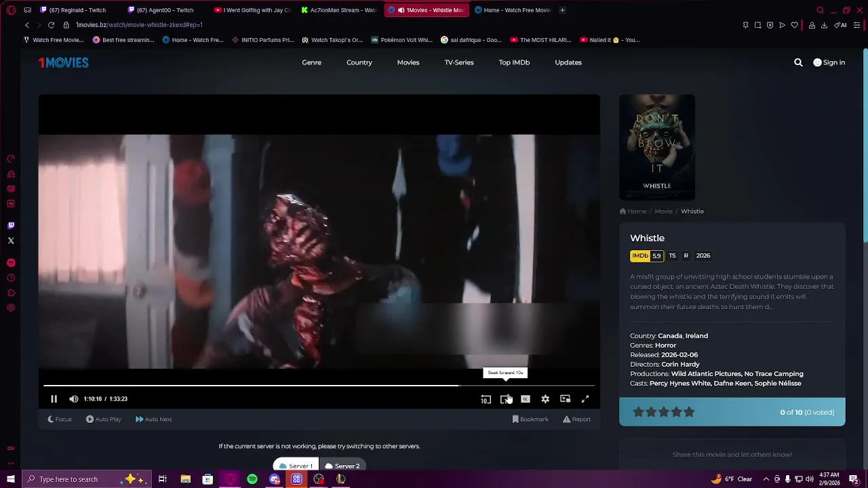Toggle Auto Next option
868x488 pixels.
153,419
